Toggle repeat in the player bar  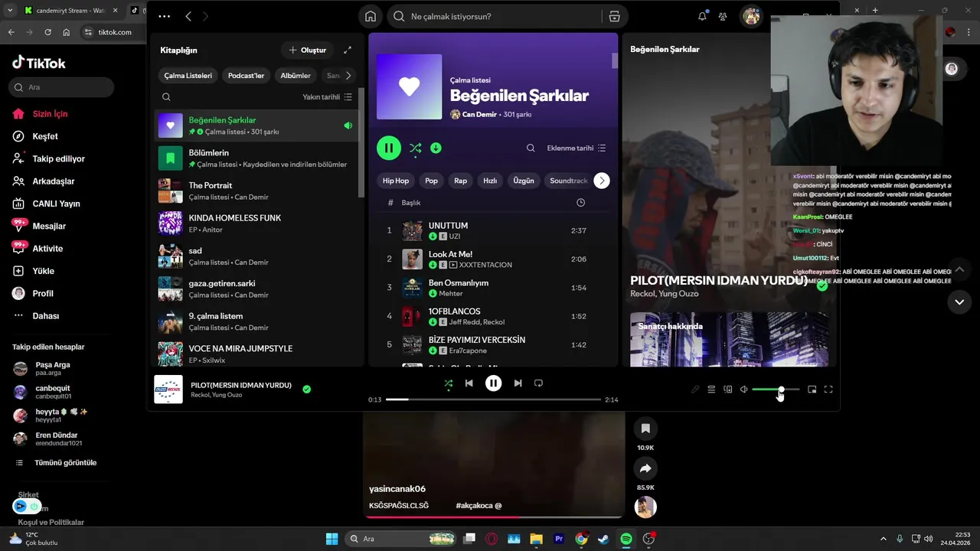point(538,383)
